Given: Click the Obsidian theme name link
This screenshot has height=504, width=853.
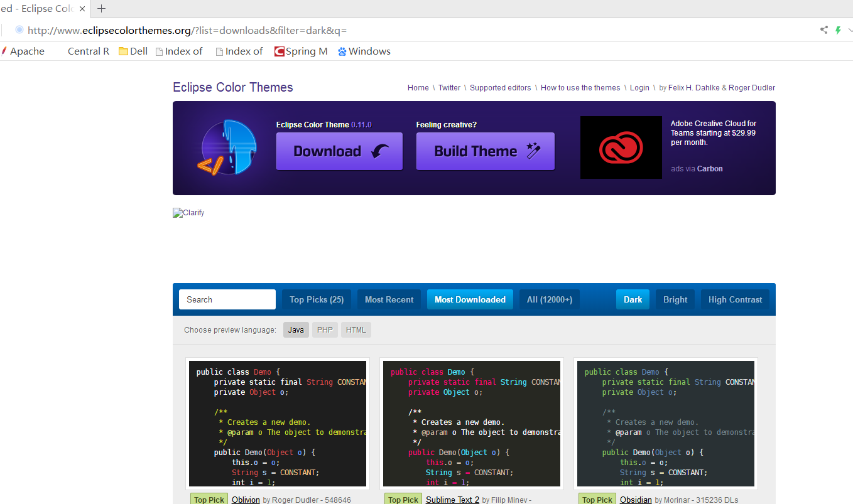Looking at the screenshot, I should (x=636, y=500).
